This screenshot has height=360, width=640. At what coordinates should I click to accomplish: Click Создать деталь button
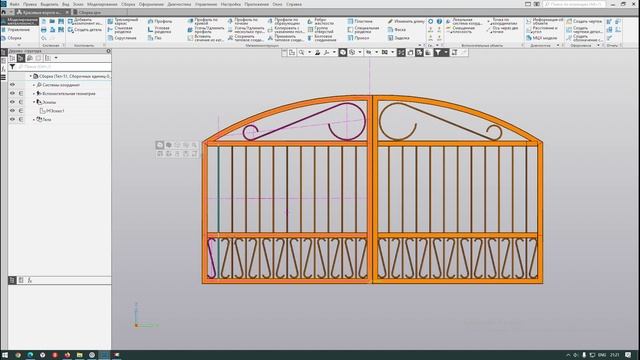(x=85, y=30)
